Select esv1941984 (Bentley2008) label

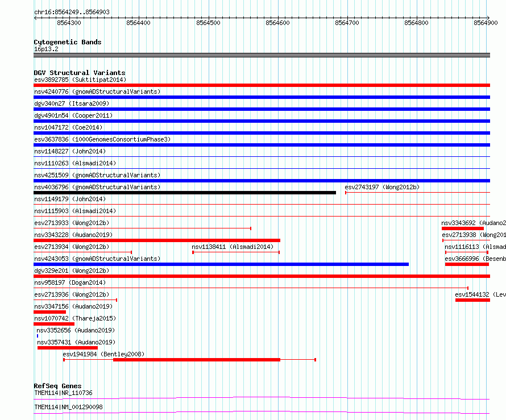pyautogui.click(x=103, y=354)
